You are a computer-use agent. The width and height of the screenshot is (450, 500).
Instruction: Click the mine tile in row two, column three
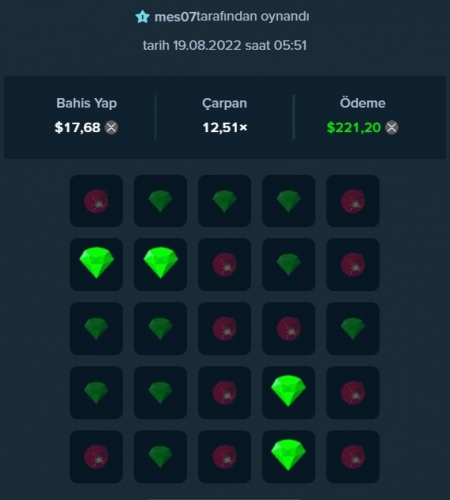pos(224,265)
